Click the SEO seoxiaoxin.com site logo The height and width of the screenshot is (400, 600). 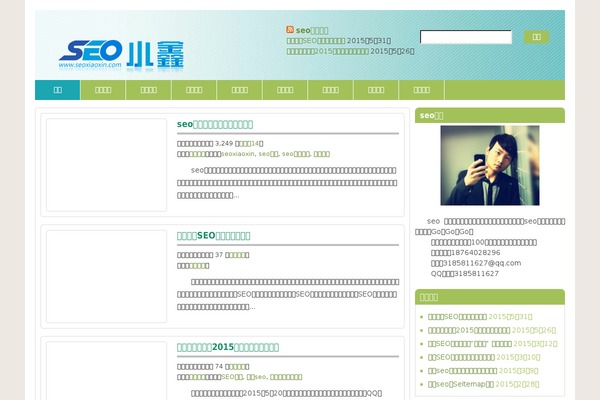[121, 56]
